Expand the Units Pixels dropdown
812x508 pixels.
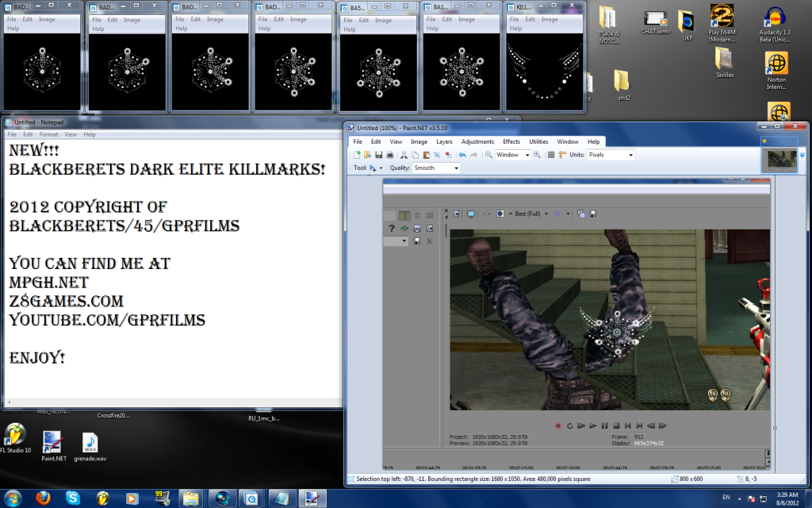pyautogui.click(x=630, y=155)
